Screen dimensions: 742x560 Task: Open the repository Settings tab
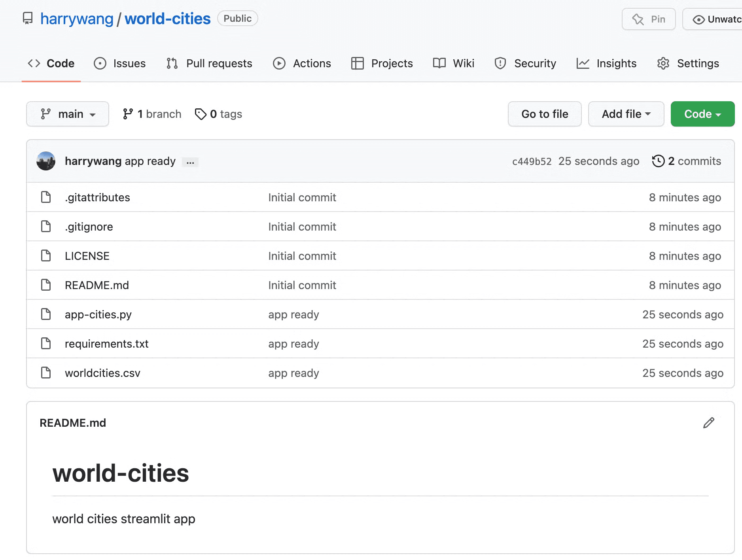click(688, 63)
